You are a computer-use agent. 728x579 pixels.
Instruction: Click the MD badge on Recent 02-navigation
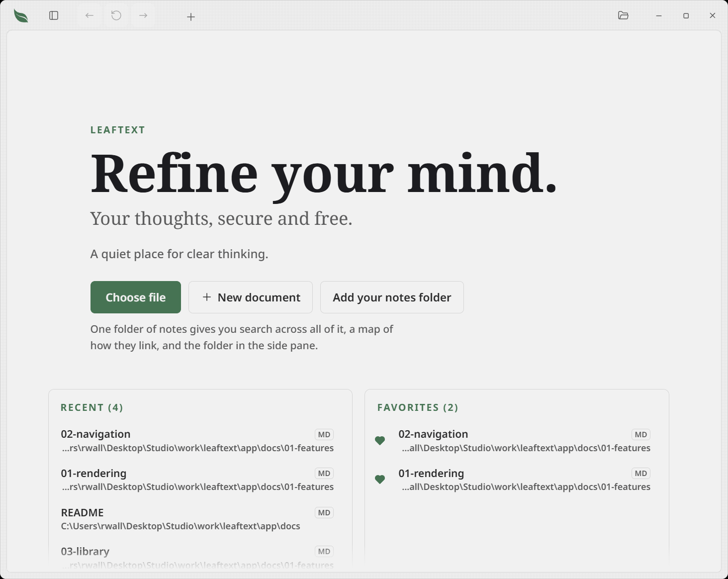tap(324, 435)
